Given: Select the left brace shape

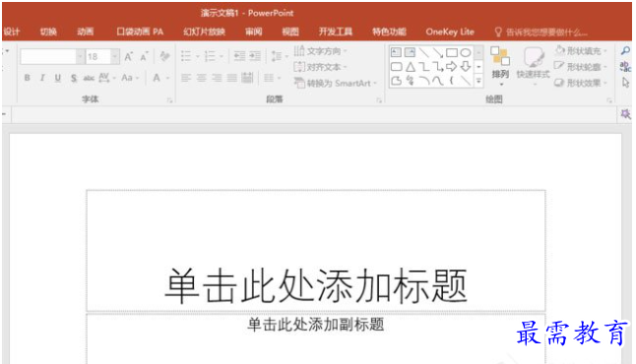Looking at the screenshot, I should coord(452,81).
